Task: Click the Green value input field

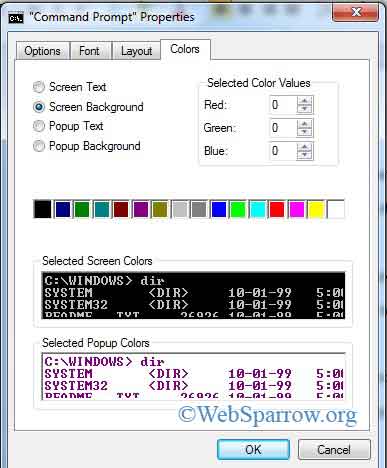Action: (283, 128)
